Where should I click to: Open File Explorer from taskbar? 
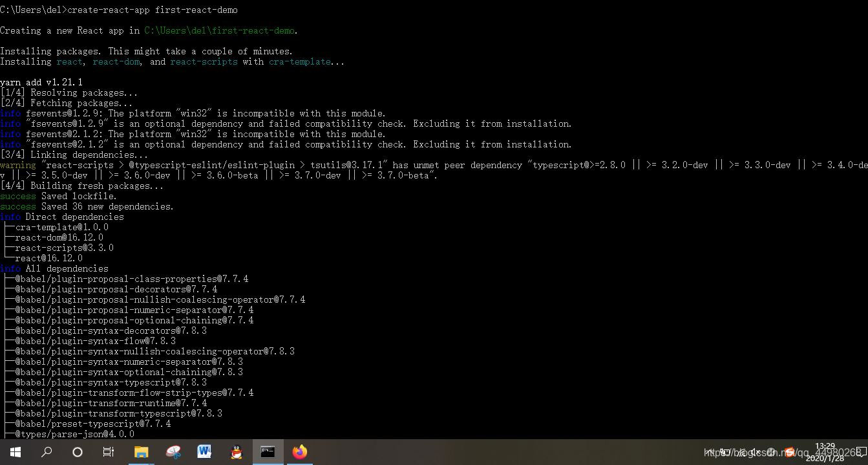click(x=142, y=452)
